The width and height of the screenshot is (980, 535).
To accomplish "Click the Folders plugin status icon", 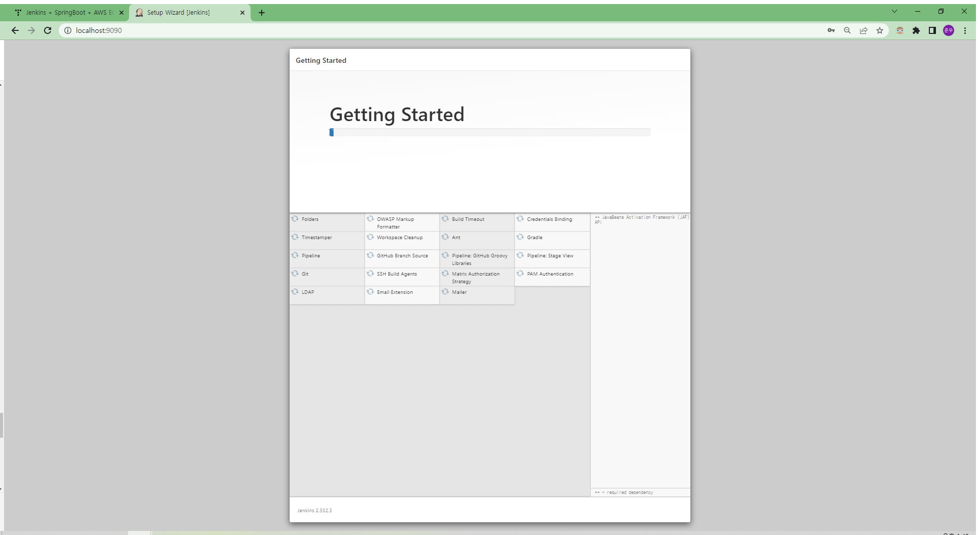I will (295, 219).
